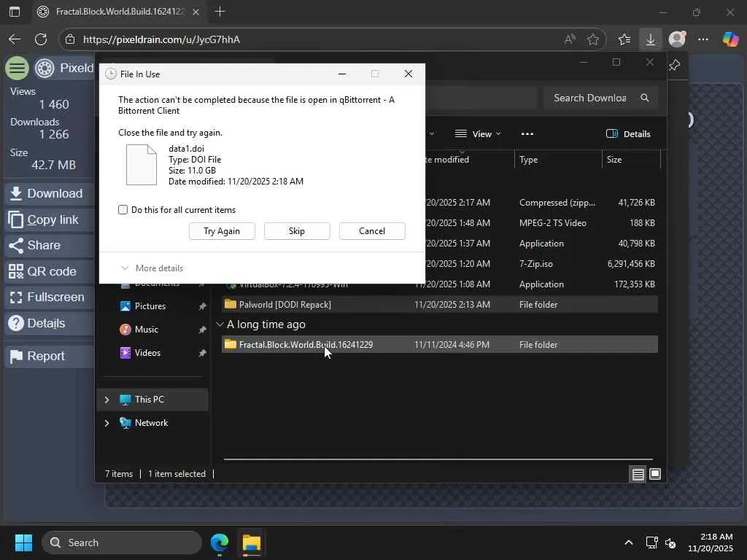Sort by the Date modified column header
The width and height of the screenshot is (747, 560).
[x=469, y=160]
